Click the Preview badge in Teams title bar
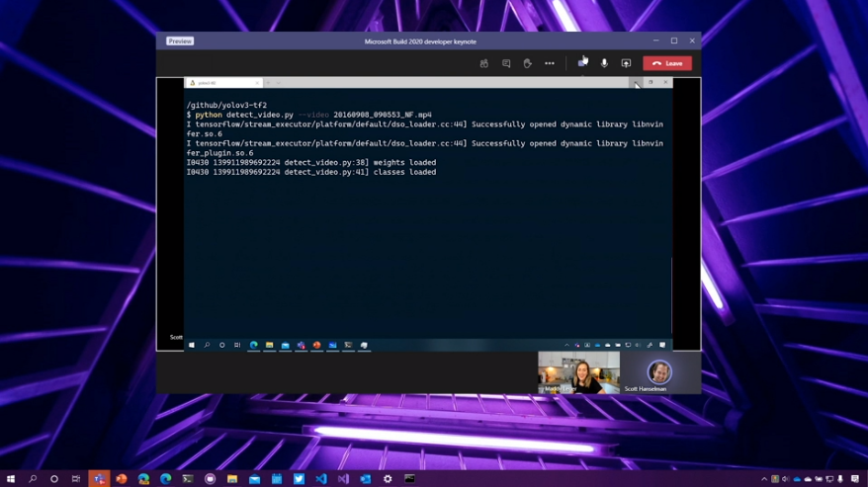This screenshot has width=868, height=487. pos(180,41)
